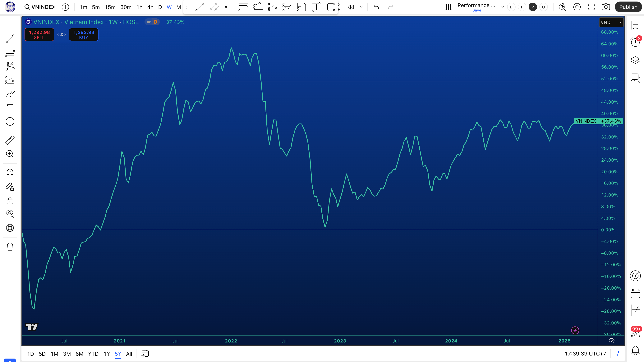Open the go to date calendar
Viewport: 644px width, 362px height.
(145, 354)
